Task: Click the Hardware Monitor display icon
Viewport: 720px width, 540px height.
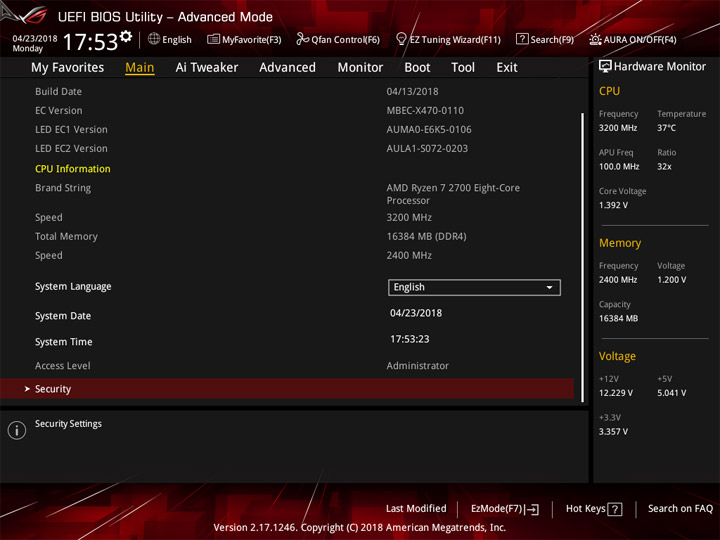Action: pyautogui.click(x=605, y=67)
